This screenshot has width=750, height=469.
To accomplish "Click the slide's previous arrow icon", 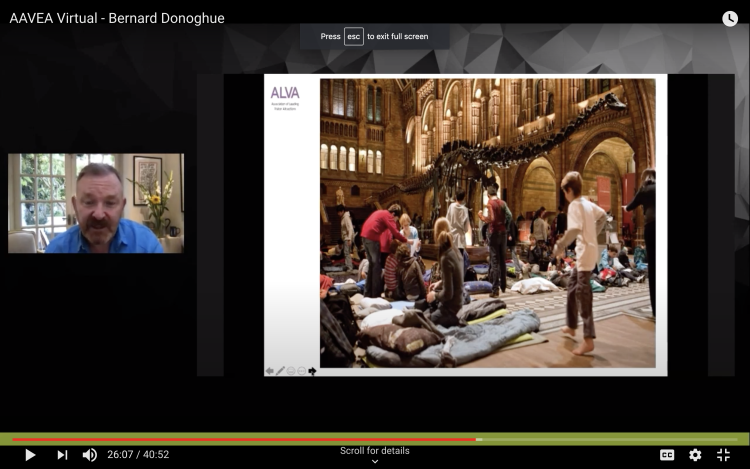I will pyautogui.click(x=269, y=371).
